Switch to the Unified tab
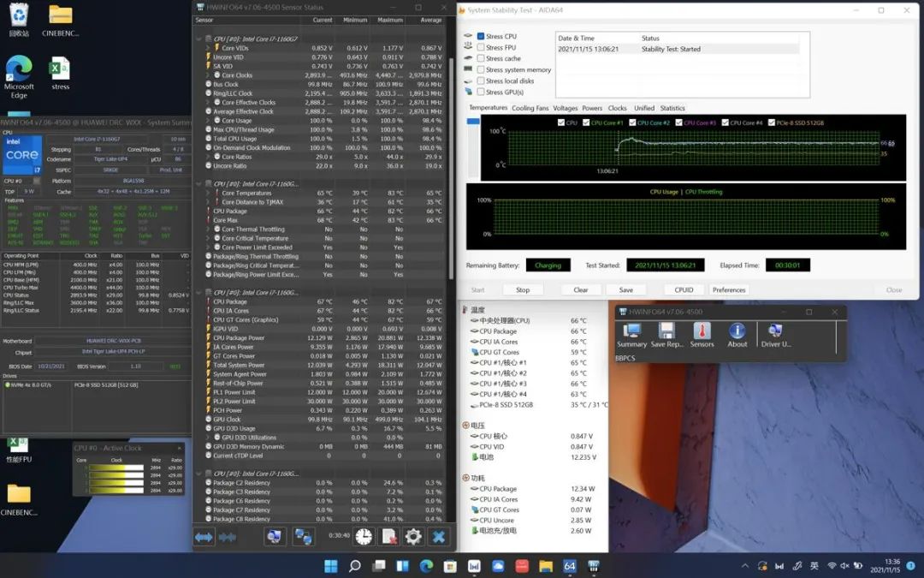924x578 pixels. pyautogui.click(x=644, y=108)
